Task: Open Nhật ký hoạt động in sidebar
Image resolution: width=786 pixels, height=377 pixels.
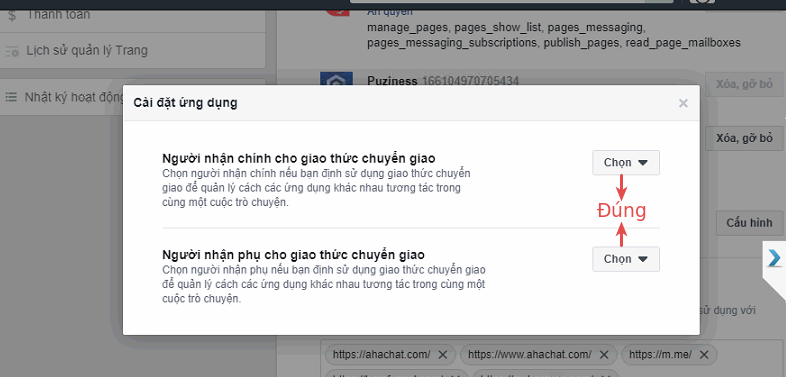Action: coord(62,97)
